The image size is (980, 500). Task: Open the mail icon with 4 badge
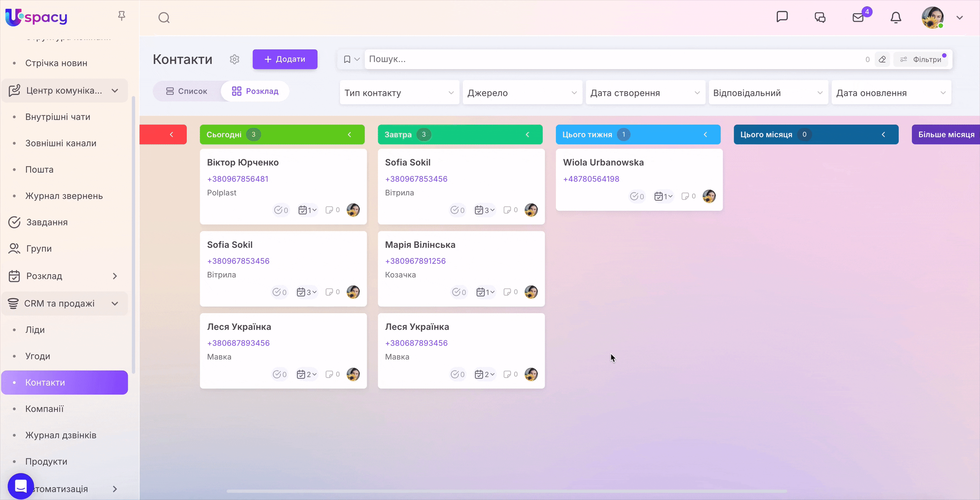click(x=858, y=18)
